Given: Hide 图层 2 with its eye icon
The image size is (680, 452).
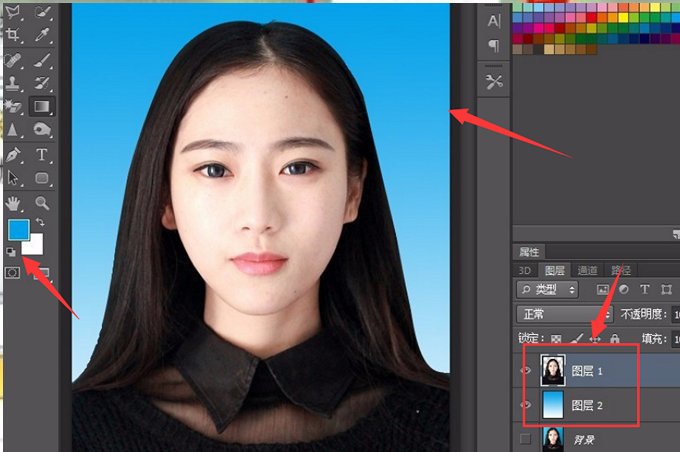Looking at the screenshot, I should [526, 405].
